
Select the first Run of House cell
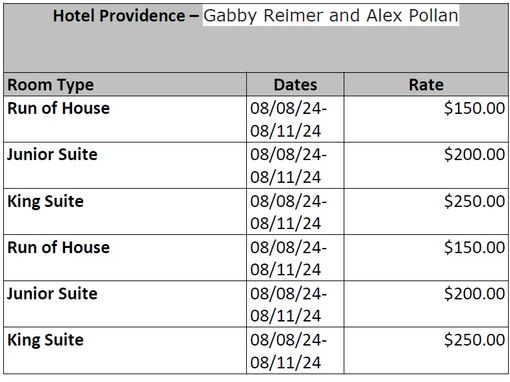tap(125, 119)
